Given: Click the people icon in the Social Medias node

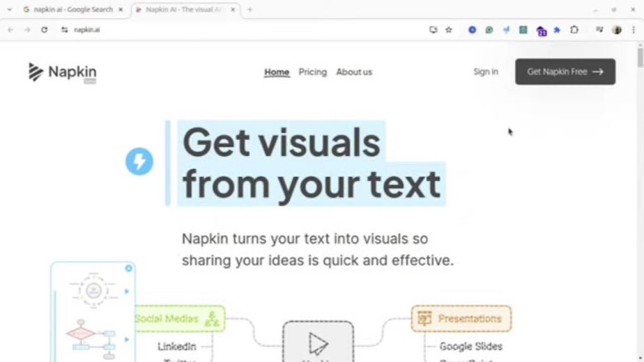Looking at the screenshot, I should pos(212,319).
